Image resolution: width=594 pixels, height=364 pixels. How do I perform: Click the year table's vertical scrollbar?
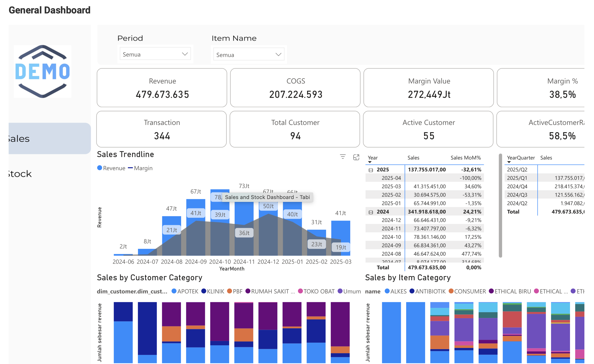[x=500, y=205]
